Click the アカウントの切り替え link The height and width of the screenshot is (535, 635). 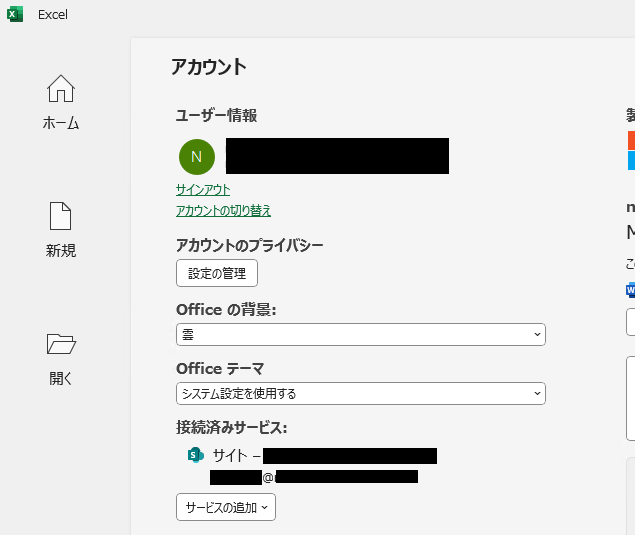(x=223, y=210)
